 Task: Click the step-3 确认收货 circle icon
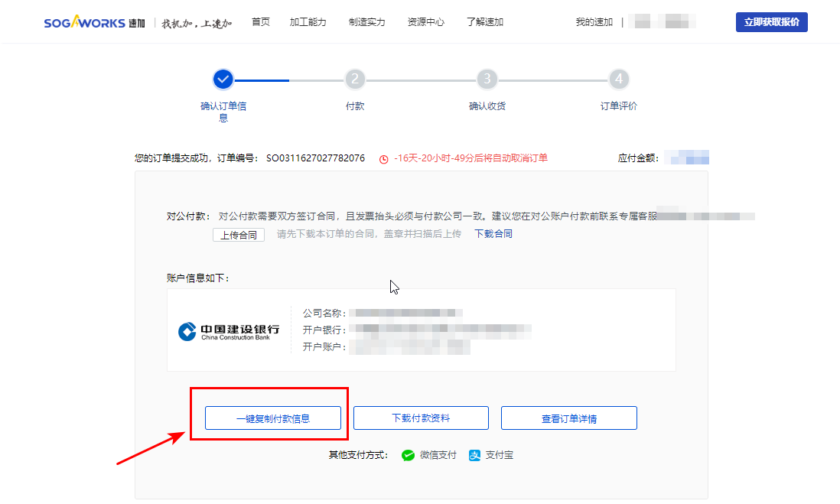click(x=487, y=79)
